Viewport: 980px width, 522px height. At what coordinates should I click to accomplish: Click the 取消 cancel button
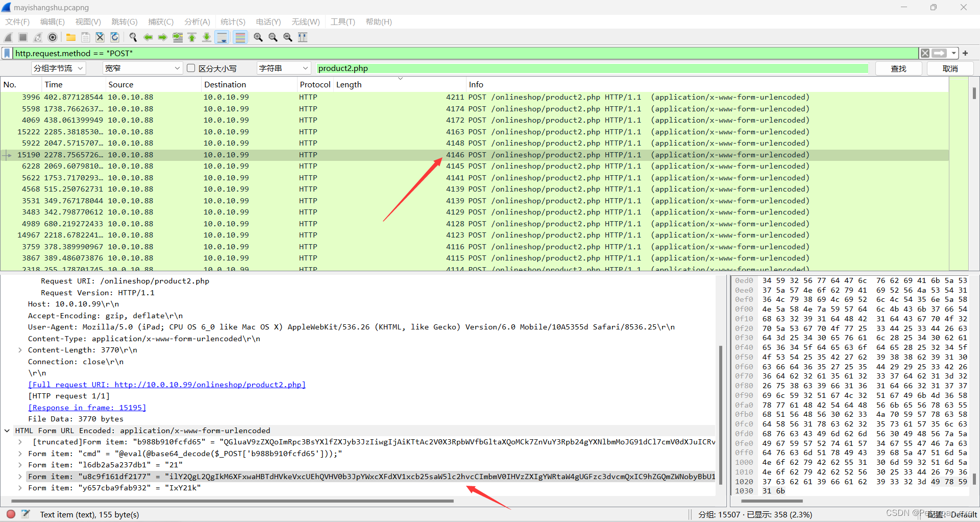[950, 68]
